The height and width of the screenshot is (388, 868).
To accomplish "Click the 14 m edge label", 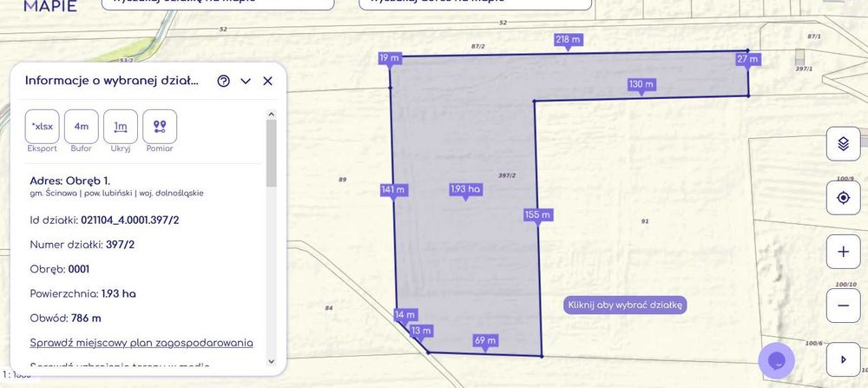I will pyautogui.click(x=405, y=315).
